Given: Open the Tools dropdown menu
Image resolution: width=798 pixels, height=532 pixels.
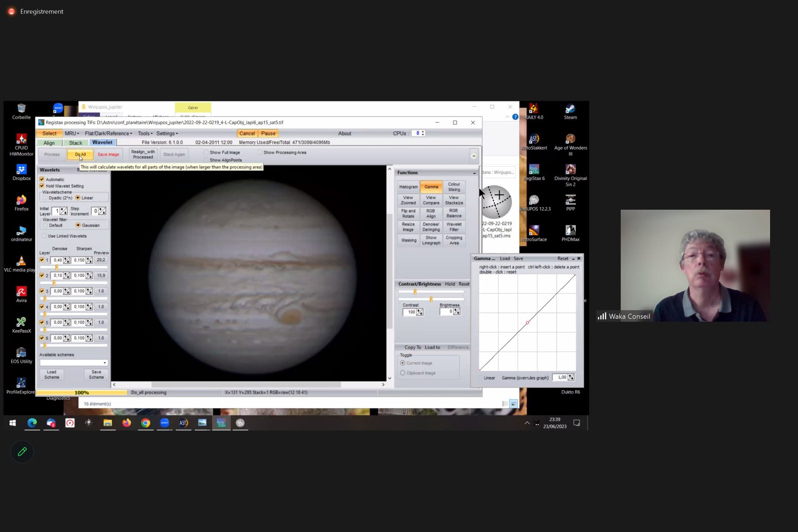Looking at the screenshot, I should 145,133.
